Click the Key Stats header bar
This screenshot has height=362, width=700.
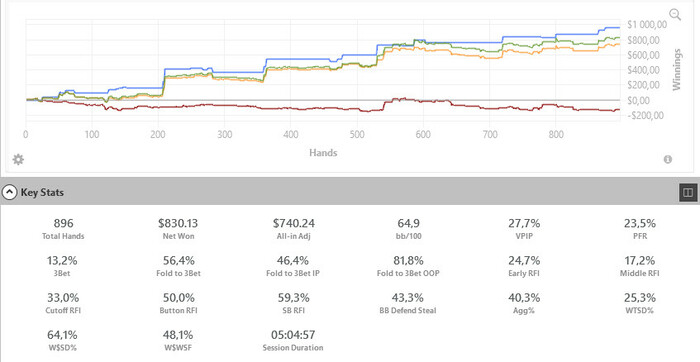tap(350, 192)
